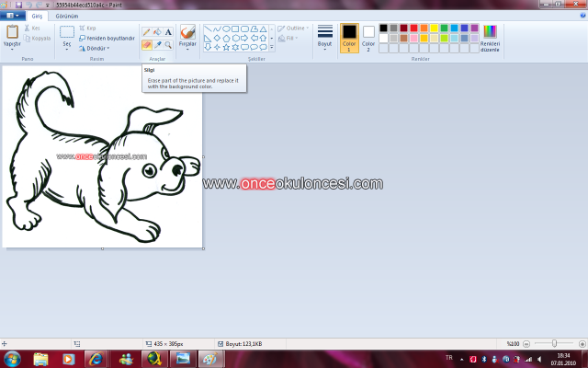Click the Save icon in title bar
Screen dimensions: 588x368
18,5
